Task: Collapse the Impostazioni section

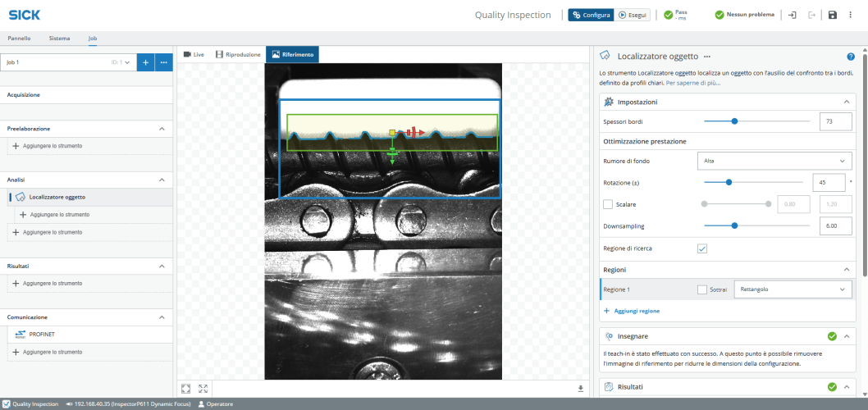Action: [846, 102]
